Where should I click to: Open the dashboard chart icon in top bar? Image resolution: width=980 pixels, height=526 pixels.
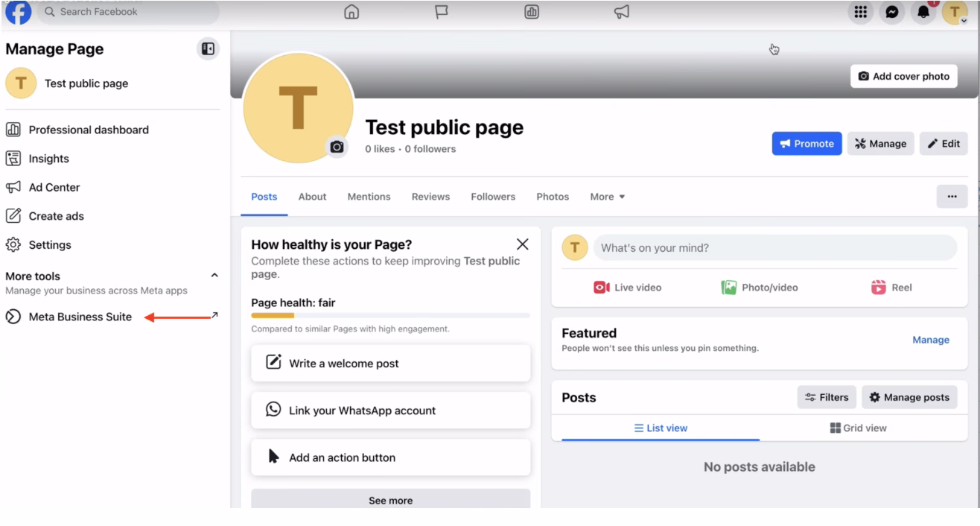pos(532,12)
